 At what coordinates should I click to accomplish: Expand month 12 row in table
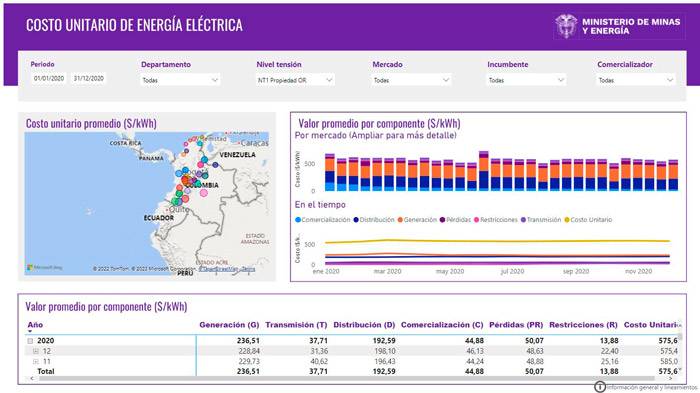(x=36, y=351)
